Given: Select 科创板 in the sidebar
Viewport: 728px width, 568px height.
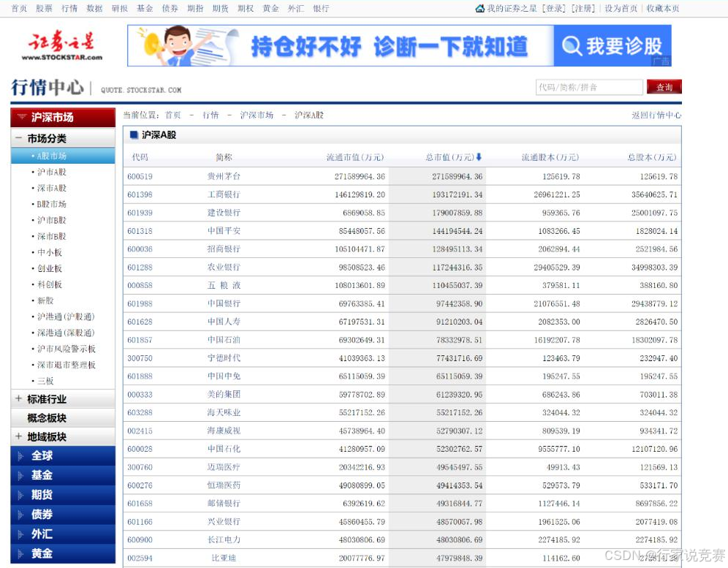Looking at the screenshot, I should tap(50, 284).
